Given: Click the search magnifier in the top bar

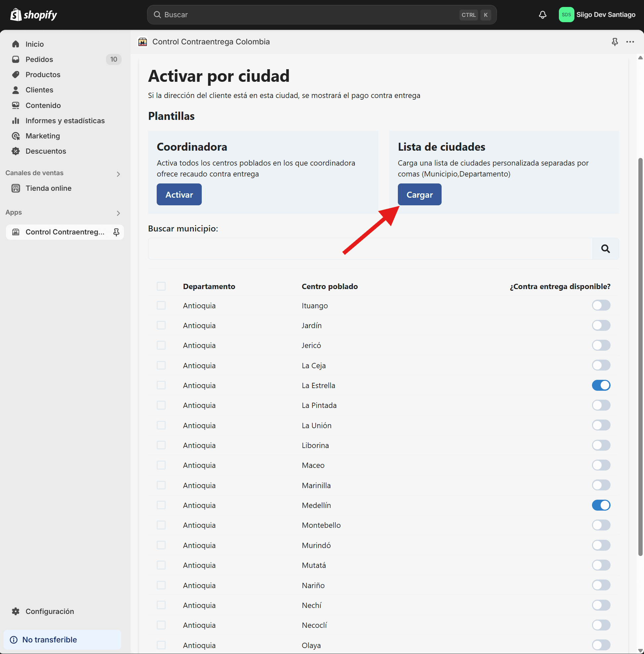Looking at the screenshot, I should [157, 15].
